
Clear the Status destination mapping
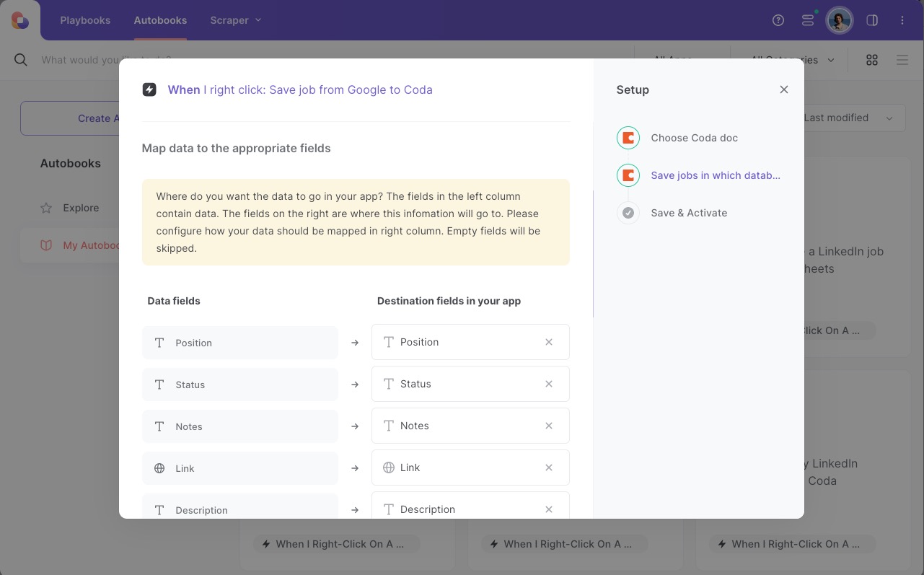[549, 384]
